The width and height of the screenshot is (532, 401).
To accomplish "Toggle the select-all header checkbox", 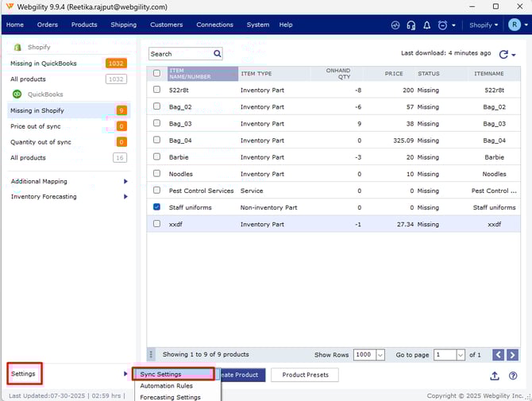I will (156, 73).
